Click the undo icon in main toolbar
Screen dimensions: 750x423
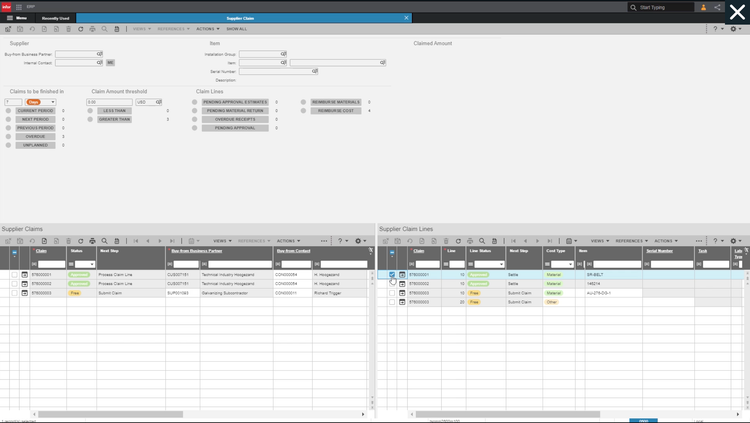(x=32, y=29)
